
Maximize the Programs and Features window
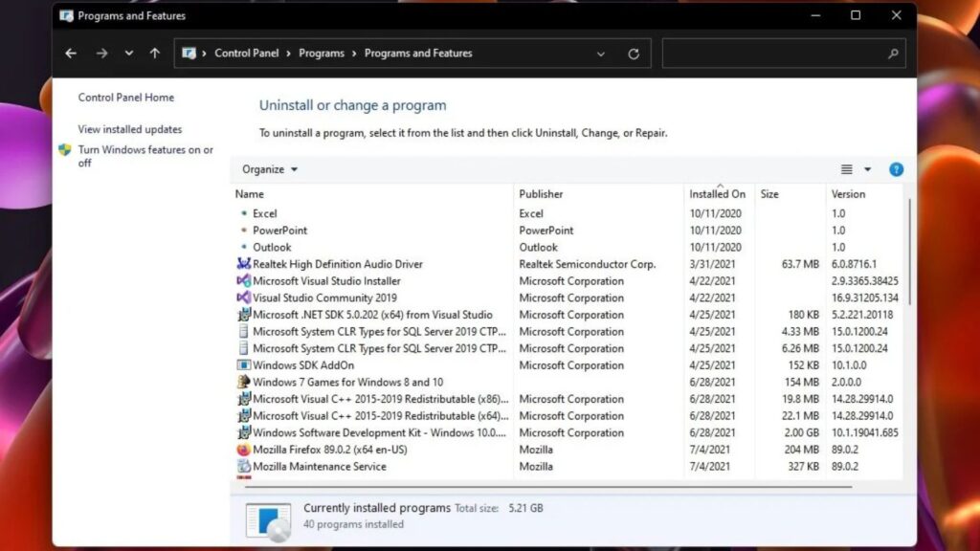[x=856, y=15]
